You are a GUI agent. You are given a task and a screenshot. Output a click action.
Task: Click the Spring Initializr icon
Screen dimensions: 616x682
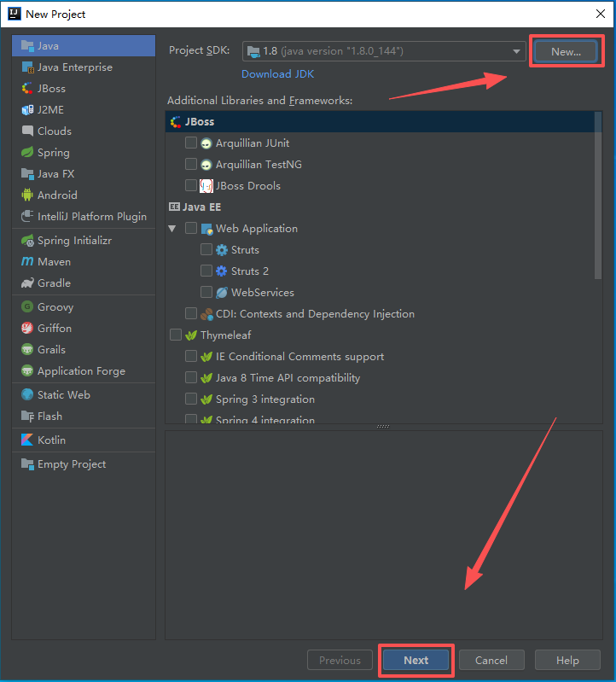tap(27, 240)
